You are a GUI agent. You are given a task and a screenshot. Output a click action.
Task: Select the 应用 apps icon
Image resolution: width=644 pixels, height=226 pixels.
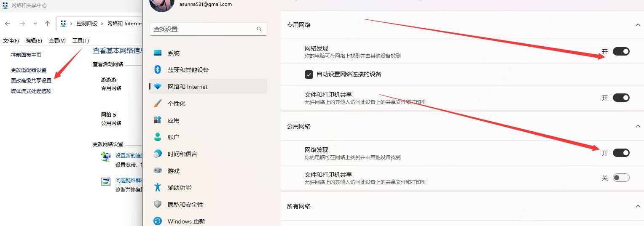tap(158, 120)
